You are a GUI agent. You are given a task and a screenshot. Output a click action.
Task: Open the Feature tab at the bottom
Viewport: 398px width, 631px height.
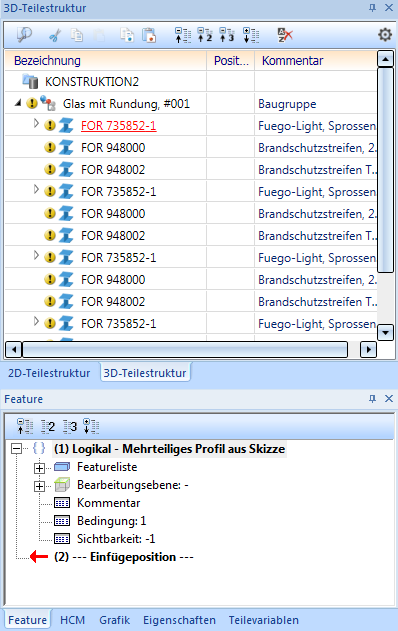pyautogui.click(x=27, y=620)
